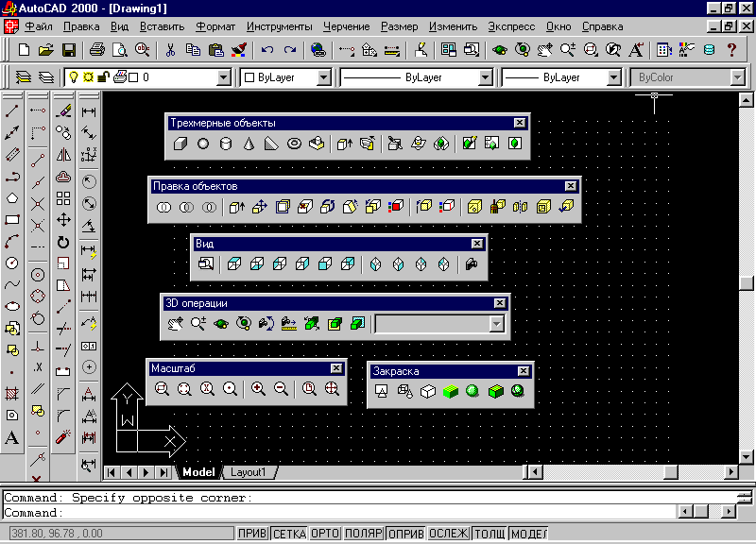The image size is (756, 544).
Task: Jump to last layout tab arrow
Action: pos(163,472)
